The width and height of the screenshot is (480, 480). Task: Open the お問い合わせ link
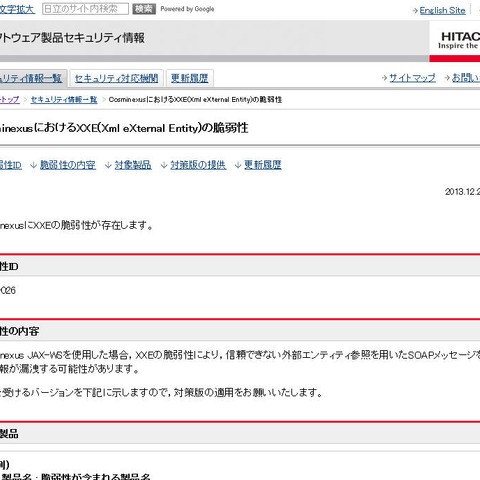point(466,78)
